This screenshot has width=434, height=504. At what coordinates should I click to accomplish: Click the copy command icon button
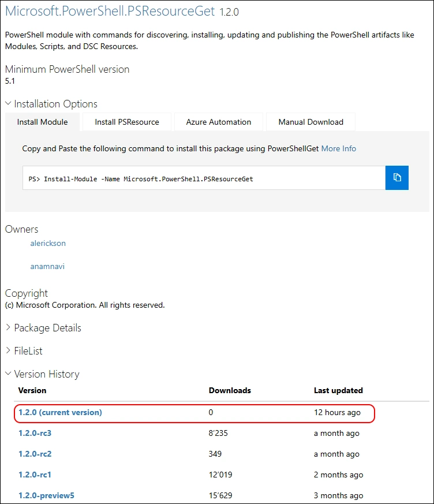pyautogui.click(x=396, y=178)
